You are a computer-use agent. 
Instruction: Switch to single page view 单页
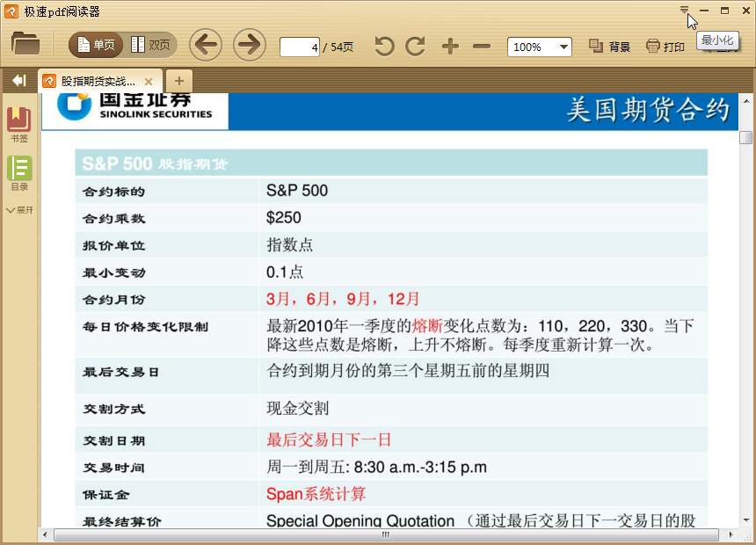(x=96, y=46)
